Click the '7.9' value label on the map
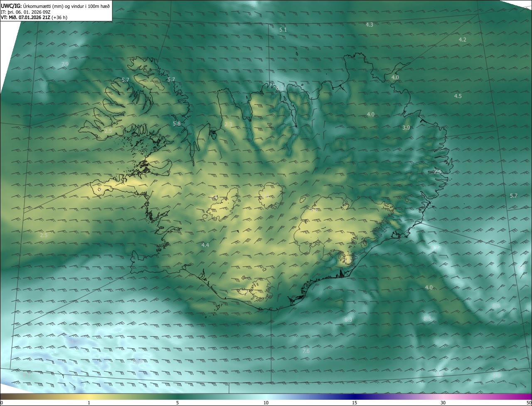This screenshot has width=532, height=406. pos(65,64)
